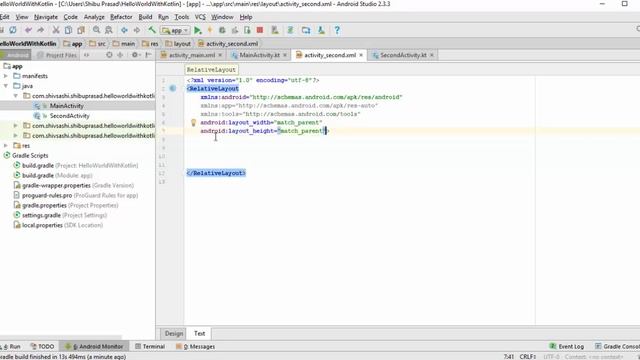
Task: Switch to the Text view tab
Action: [x=199, y=333]
